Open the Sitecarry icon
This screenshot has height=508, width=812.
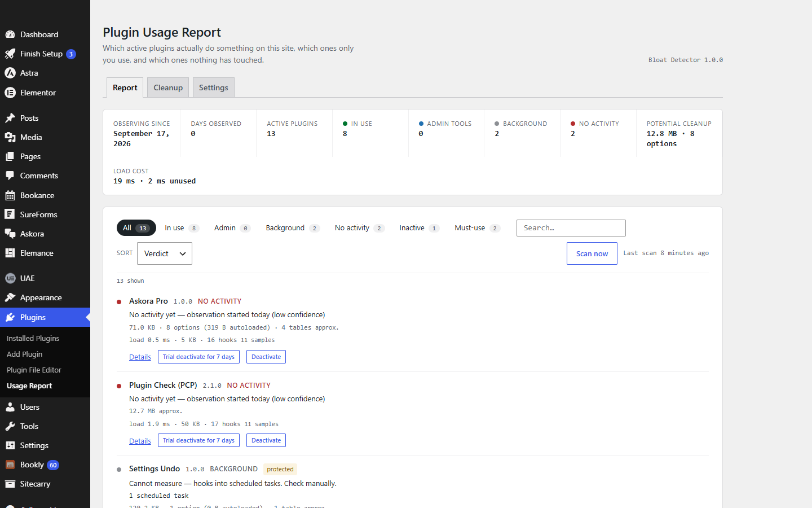click(x=10, y=484)
